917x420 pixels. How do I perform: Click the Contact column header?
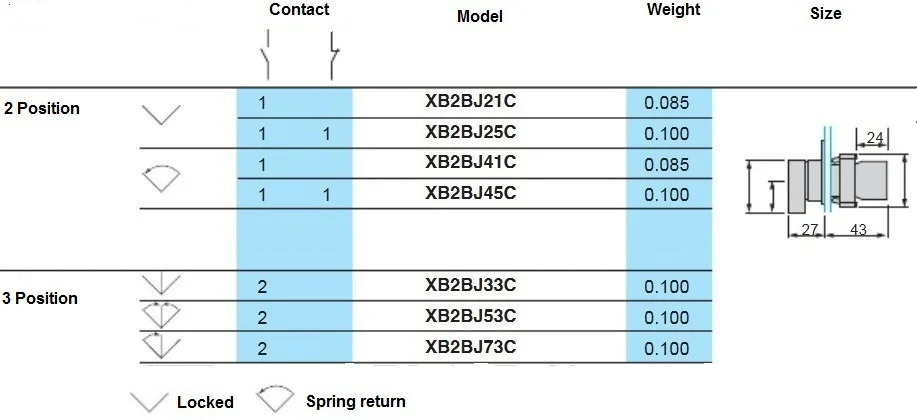299,9
